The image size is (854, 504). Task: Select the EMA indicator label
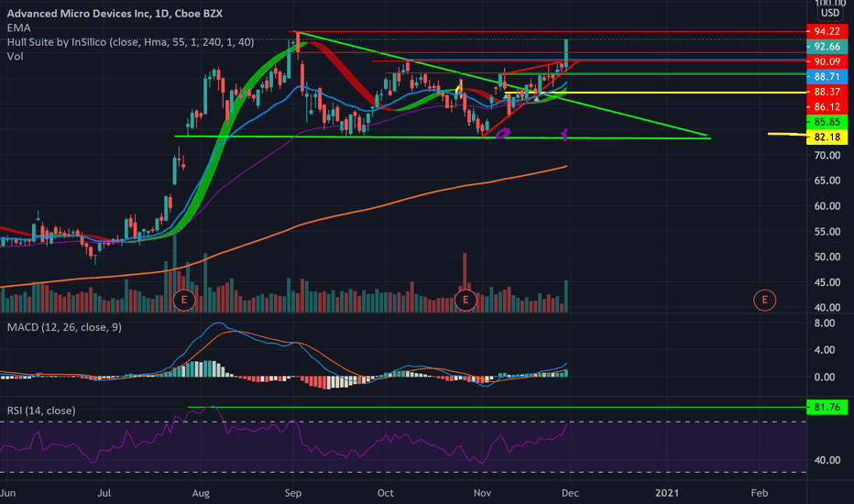[18, 27]
